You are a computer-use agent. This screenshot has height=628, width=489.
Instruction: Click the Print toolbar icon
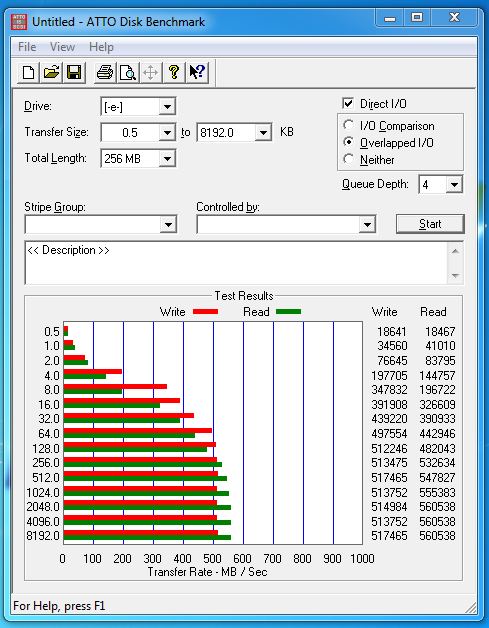tap(105, 72)
